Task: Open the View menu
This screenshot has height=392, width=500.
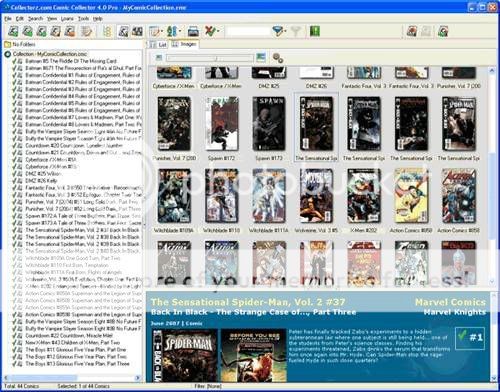Action: coord(52,19)
